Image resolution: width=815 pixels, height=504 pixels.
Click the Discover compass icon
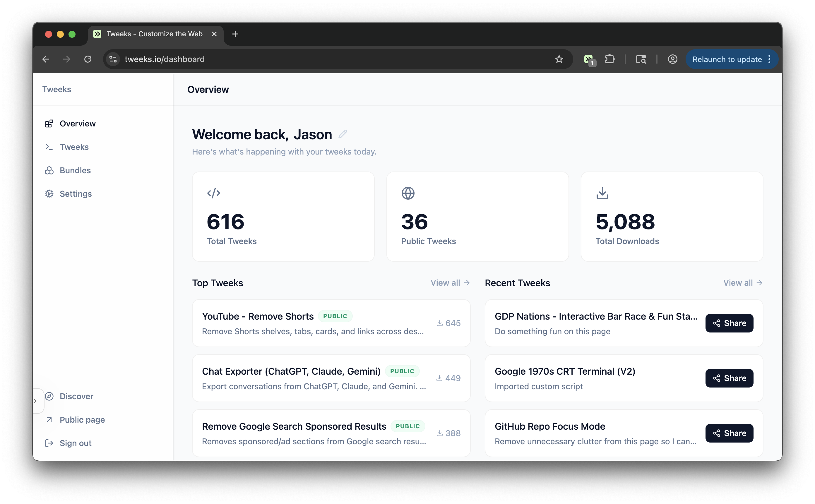tap(49, 396)
